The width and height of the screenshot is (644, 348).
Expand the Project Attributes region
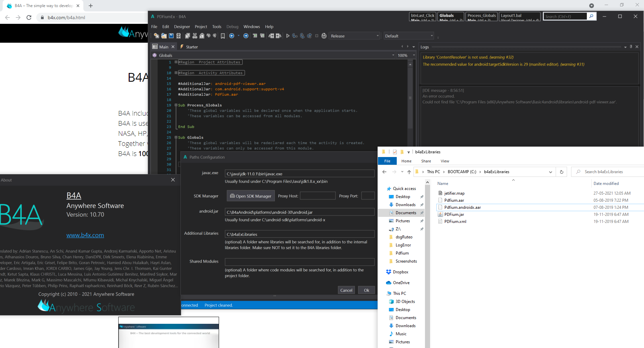tap(176, 62)
